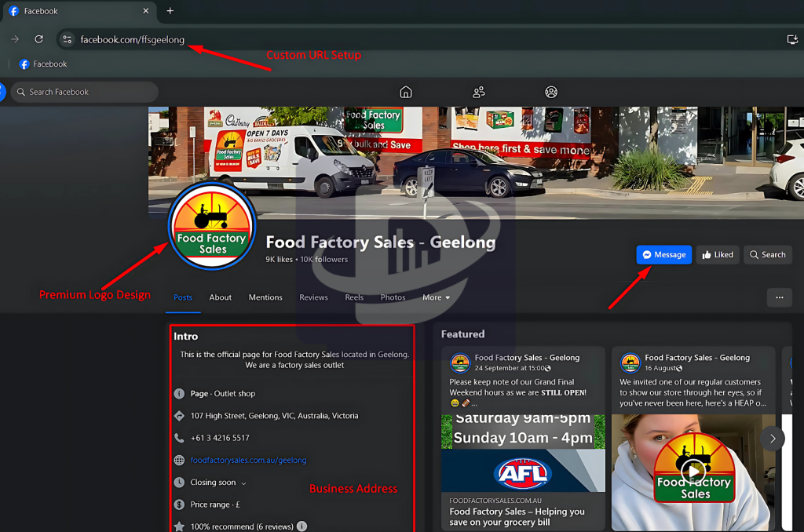
Task: Select the Posts tab
Action: pos(183,297)
